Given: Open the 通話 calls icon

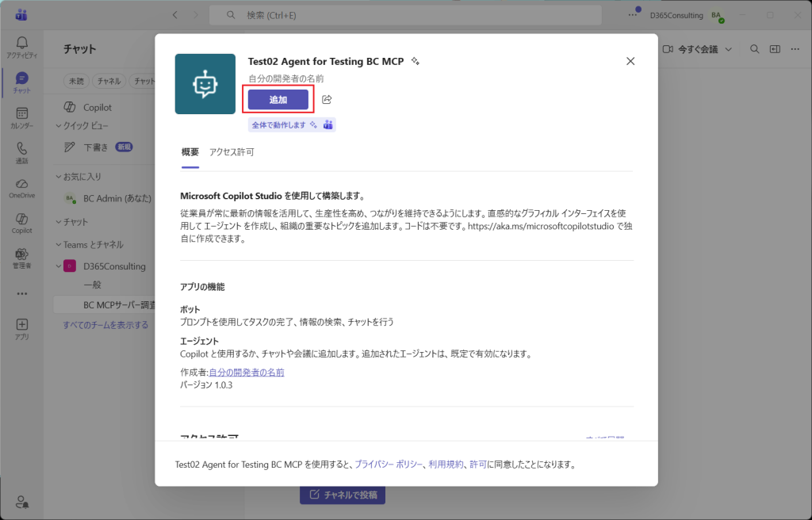Looking at the screenshot, I should point(21,153).
